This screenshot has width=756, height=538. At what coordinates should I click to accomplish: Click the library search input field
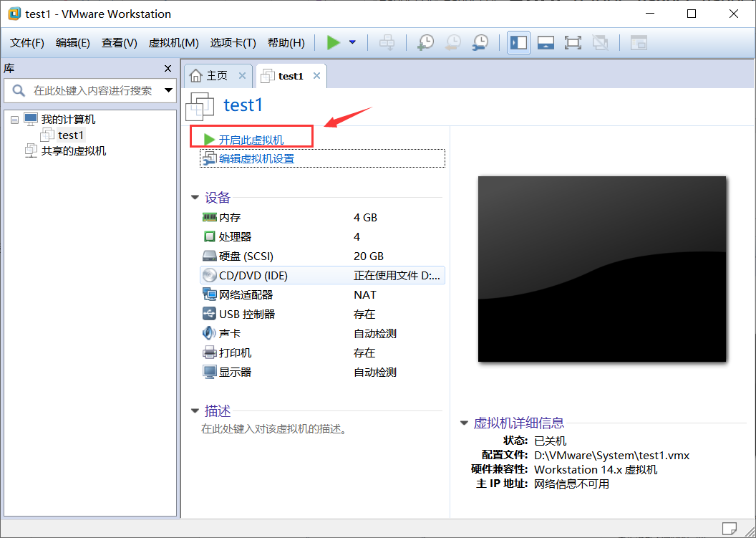(x=92, y=90)
